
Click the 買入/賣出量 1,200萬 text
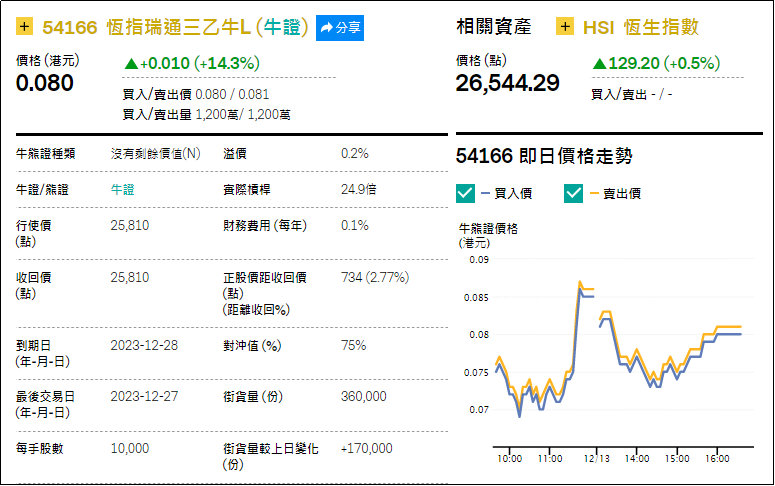tap(206, 115)
